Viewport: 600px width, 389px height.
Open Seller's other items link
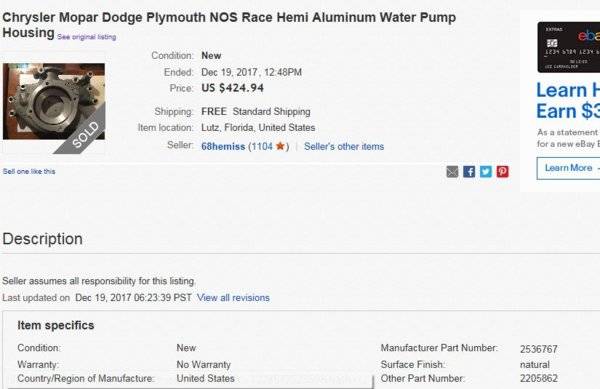coord(344,146)
